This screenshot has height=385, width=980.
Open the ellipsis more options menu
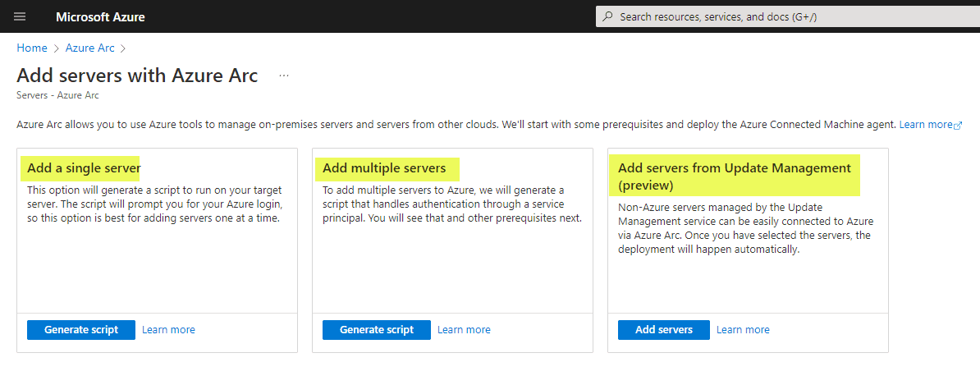coord(284,76)
